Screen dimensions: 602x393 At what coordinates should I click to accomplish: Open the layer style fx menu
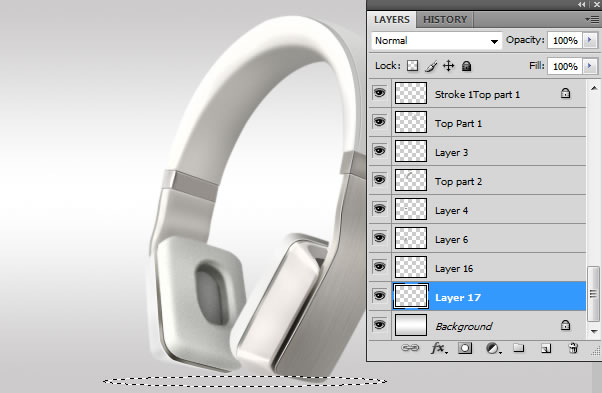pyautogui.click(x=439, y=348)
